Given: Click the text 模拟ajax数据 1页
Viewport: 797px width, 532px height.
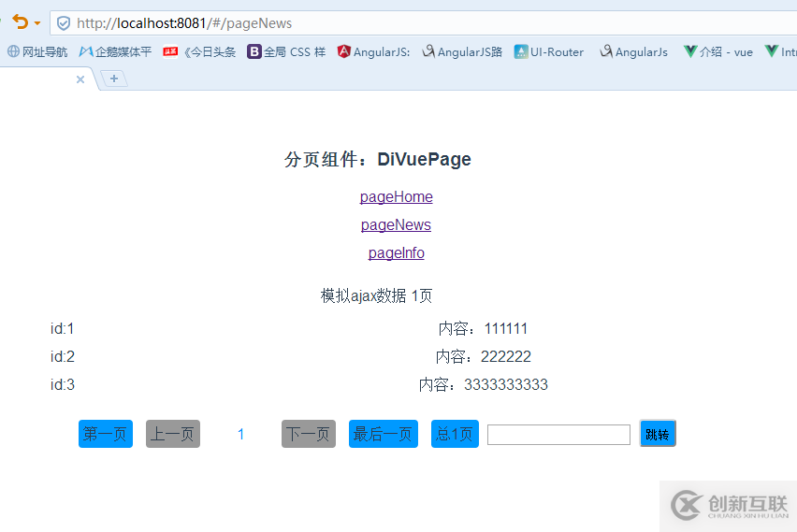Looking at the screenshot, I should tap(377, 295).
